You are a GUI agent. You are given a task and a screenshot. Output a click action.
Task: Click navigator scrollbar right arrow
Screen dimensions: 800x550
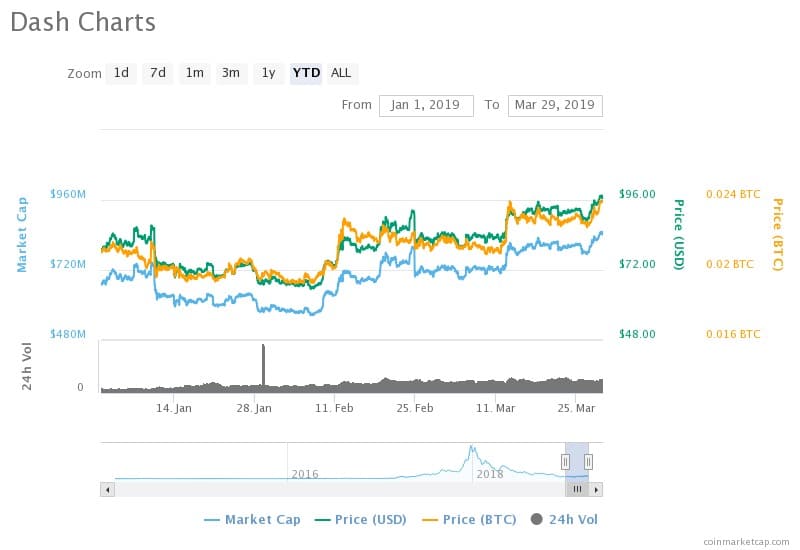[596, 490]
